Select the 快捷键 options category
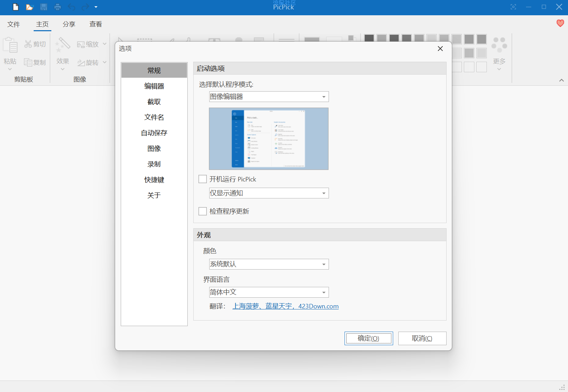Image resolution: width=568 pixels, height=392 pixels. [154, 180]
